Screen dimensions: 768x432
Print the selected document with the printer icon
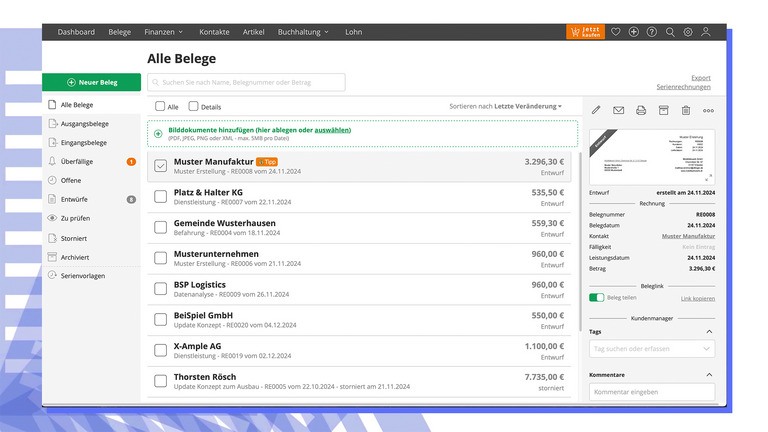pos(641,110)
